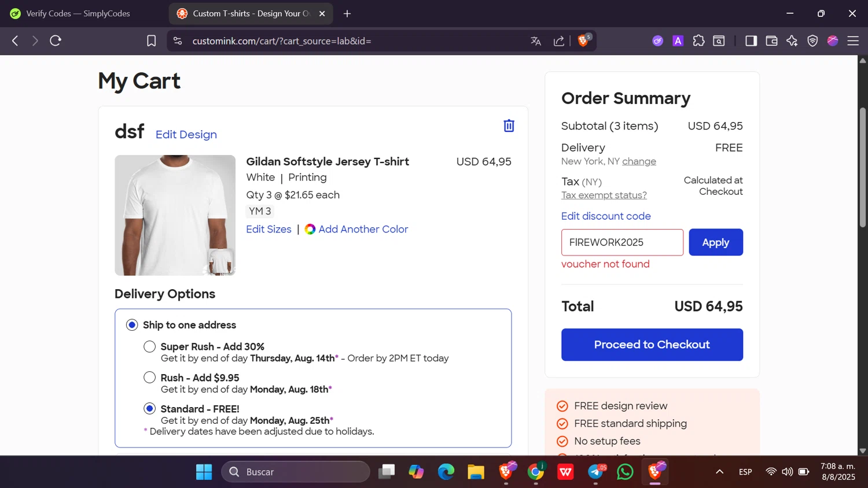Open Telegram from taskbar
Image resolution: width=868 pixels, height=488 pixels.
[x=596, y=472]
